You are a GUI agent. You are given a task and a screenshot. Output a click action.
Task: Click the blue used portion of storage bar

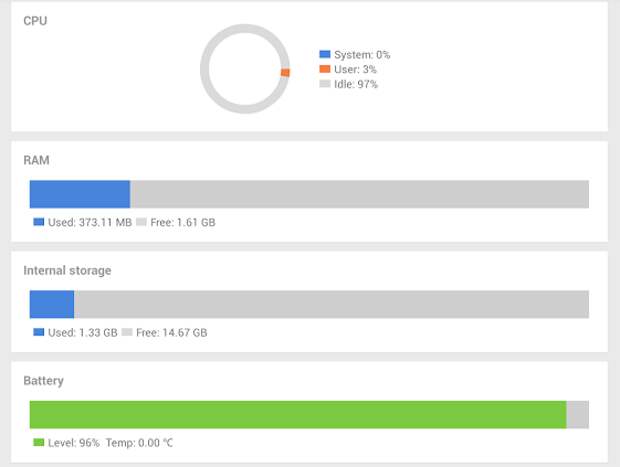[x=52, y=304]
